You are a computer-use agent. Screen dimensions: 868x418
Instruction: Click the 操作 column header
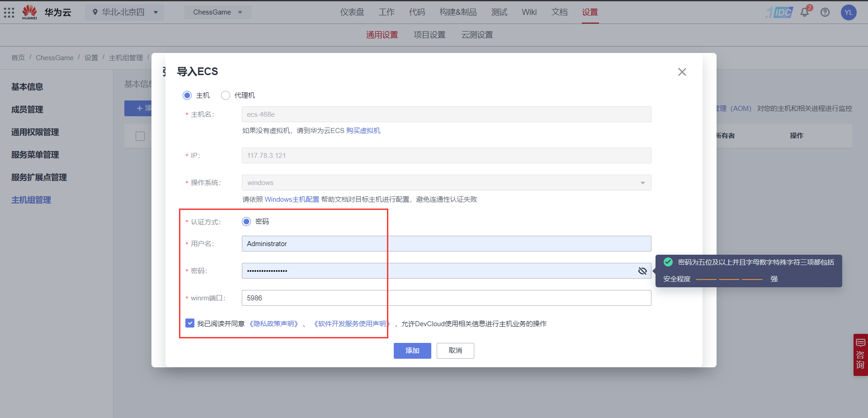click(x=797, y=136)
